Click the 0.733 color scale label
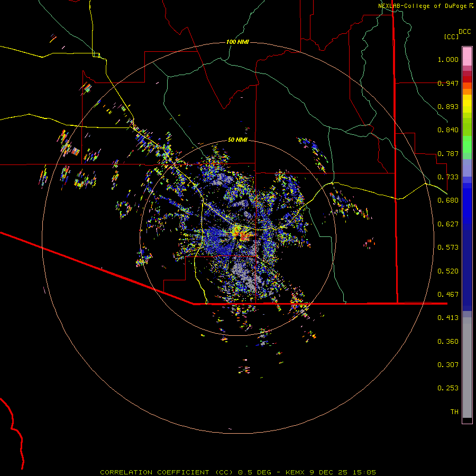This screenshot has height=476, width=476. coord(448,177)
